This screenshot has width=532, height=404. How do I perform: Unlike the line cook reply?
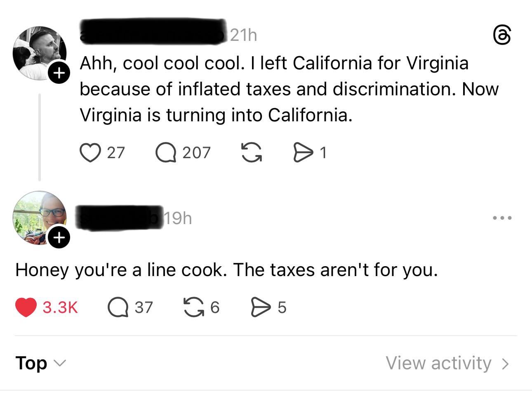point(26,307)
